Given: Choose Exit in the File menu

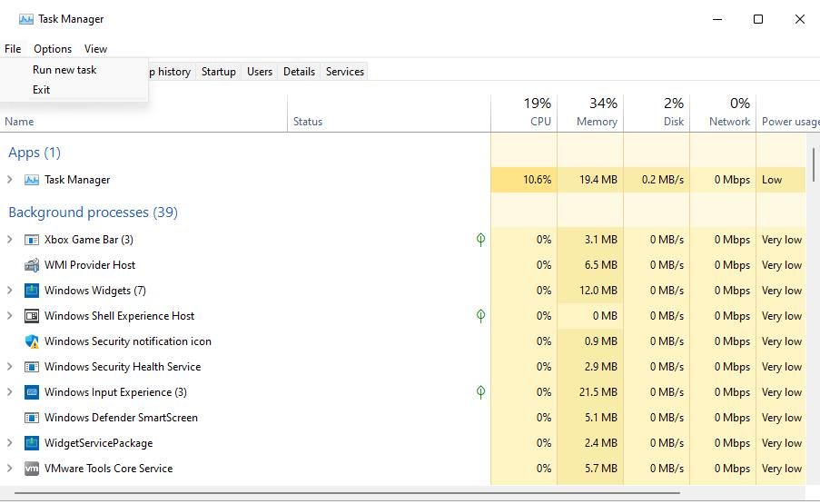Looking at the screenshot, I should [x=41, y=90].
